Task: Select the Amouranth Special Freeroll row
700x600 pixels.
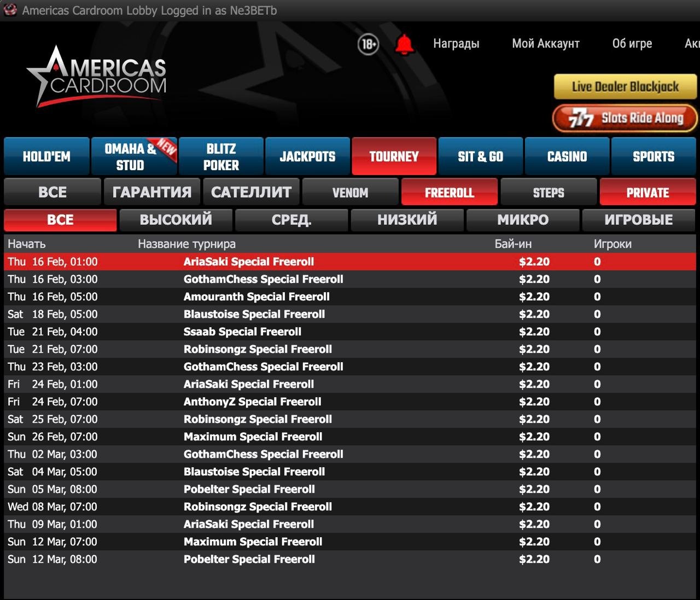Action: click(256, 297)
